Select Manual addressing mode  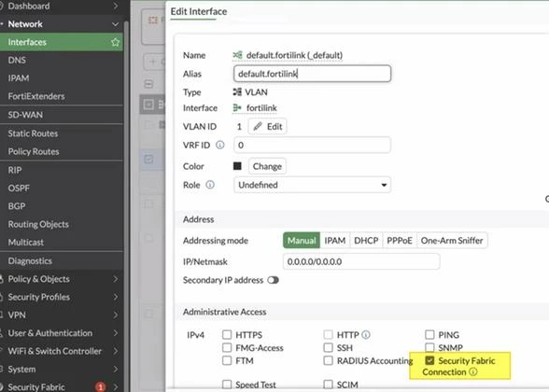coord(302,241)
